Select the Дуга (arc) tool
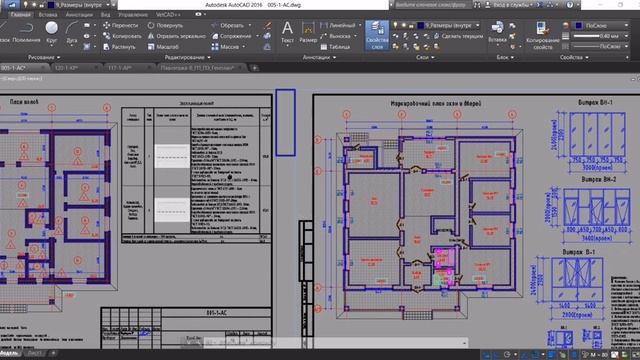Viewport: 640px width, 360px height. (x=72, y=32)
